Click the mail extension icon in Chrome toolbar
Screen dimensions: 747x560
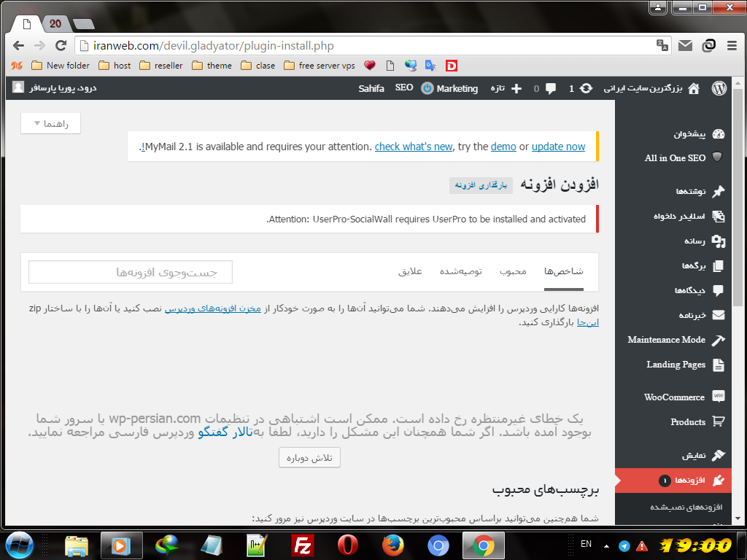pyautogui.click(x=685, y=46)
